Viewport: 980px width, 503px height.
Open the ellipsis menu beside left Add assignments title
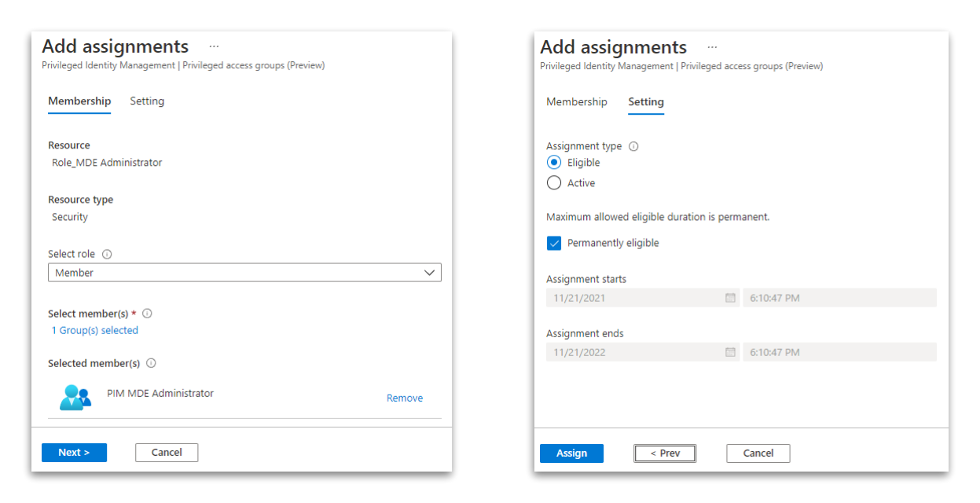coord(214,46)
